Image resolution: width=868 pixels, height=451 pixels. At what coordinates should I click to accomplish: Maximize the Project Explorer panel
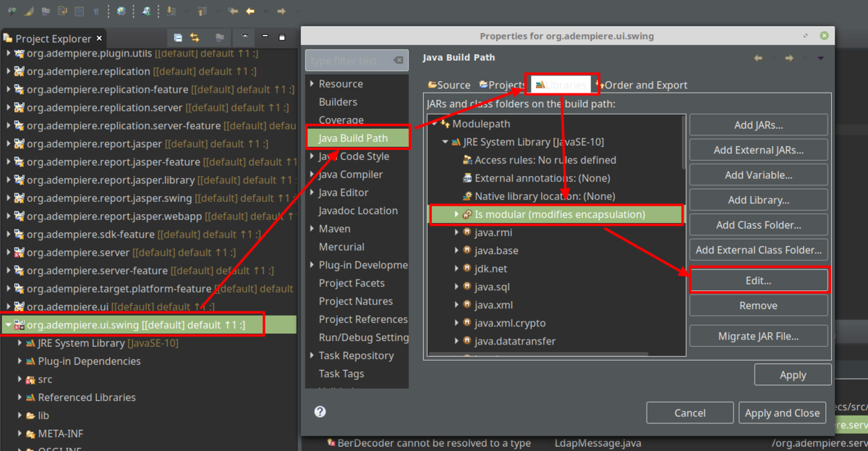click(282, 37)
